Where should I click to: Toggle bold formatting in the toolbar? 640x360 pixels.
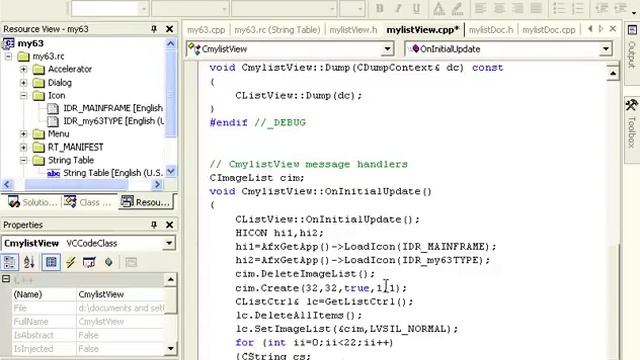(380, 8)
